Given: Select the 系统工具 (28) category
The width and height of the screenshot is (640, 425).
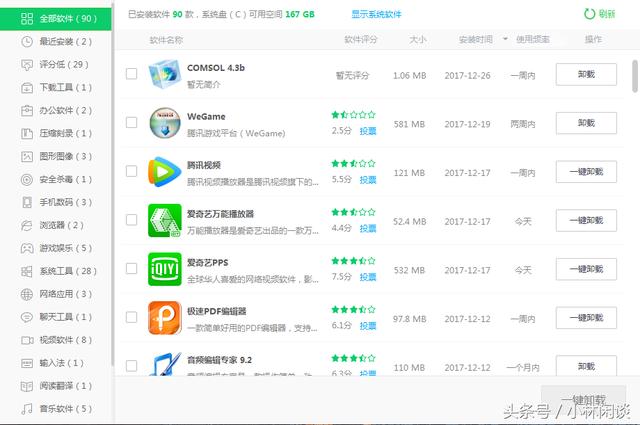Looking at the screenshot, I should [56, 271].
